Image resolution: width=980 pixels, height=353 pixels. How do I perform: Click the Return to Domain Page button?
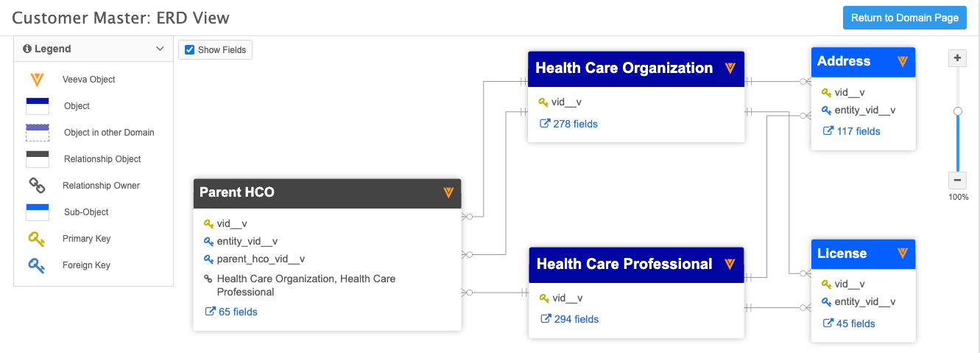coord(904,18)
